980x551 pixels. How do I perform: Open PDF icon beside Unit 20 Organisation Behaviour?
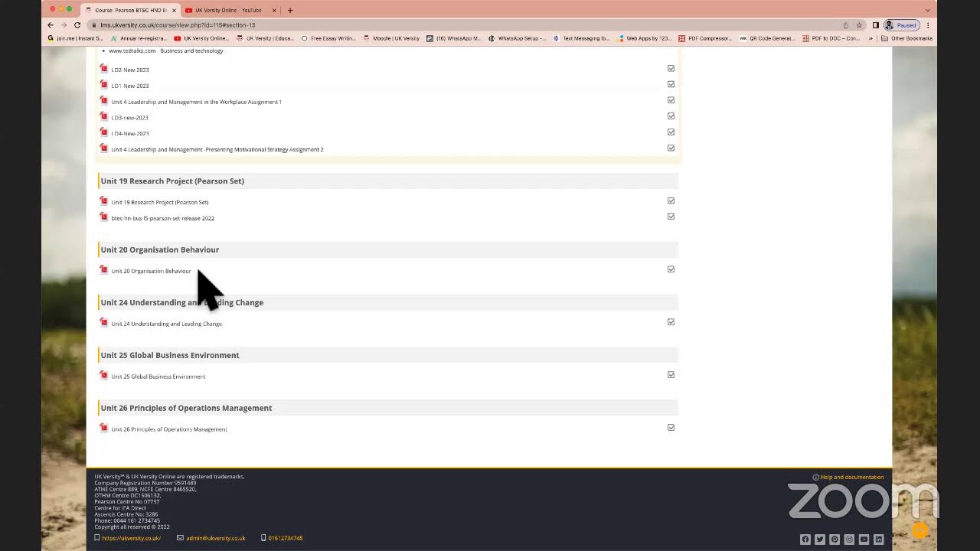(x=104, y=270)
